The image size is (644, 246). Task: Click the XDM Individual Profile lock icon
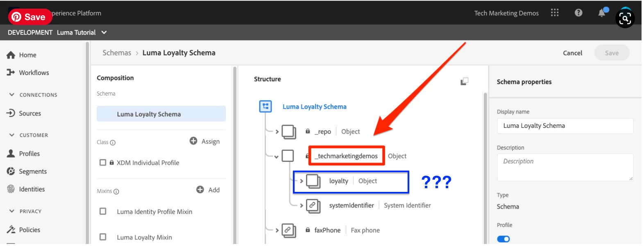(111, 162)
